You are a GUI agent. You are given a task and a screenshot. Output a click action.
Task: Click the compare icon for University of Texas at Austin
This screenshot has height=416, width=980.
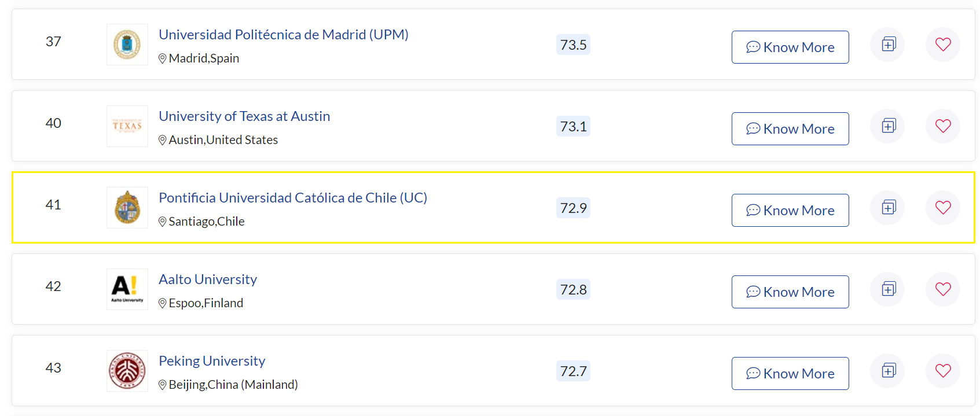click(887, 126)
